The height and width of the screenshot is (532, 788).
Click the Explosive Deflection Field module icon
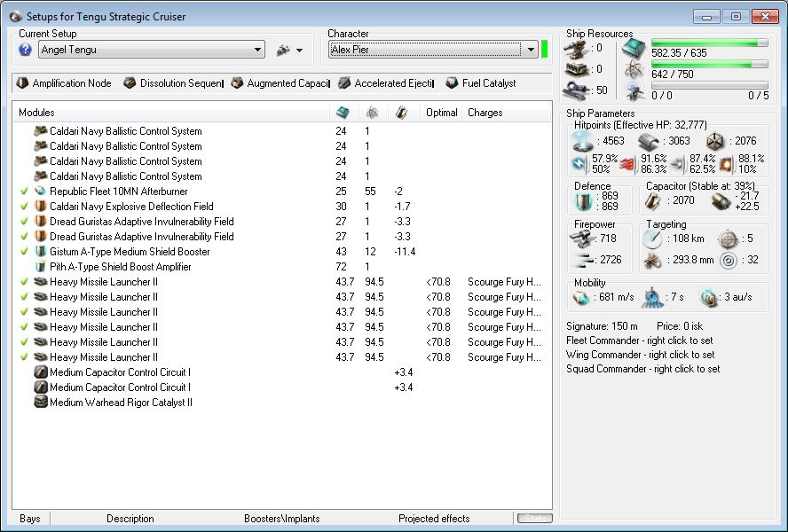(40, 207)
